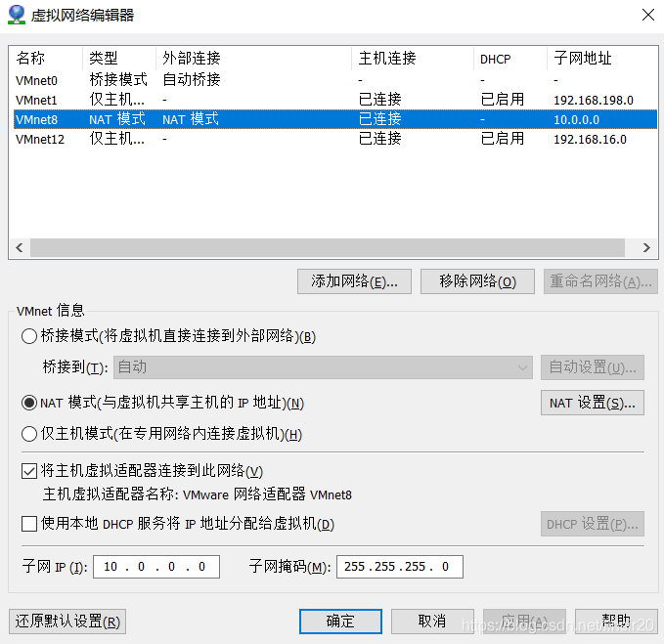This screenshot has width=664, height=644.
Task: Open the 桥接到 dropdown showing 自动
Action: (323, 367)
